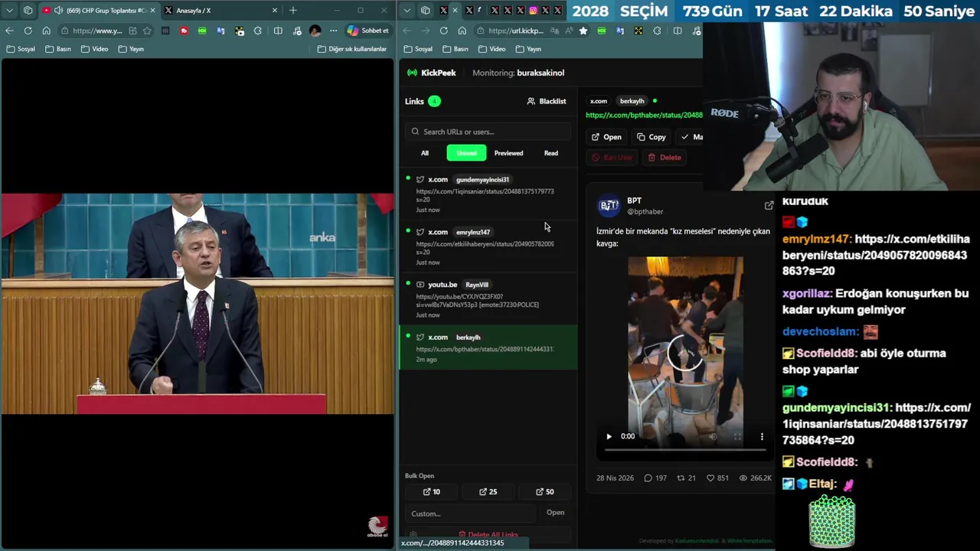Click the Ban User button

pyautogui.click(x=612, y=158)
